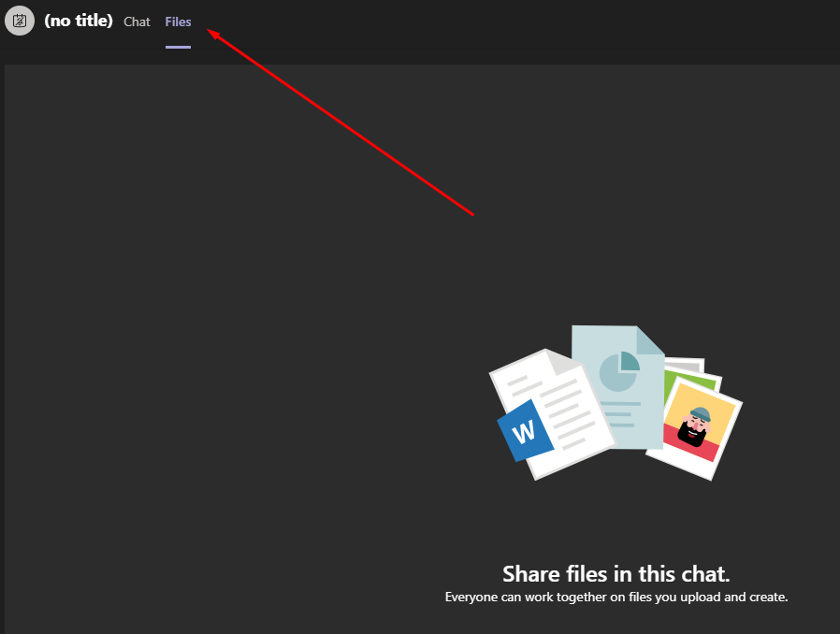Screen dimensions: 840x634
Task: Click the meeting calendar avatar icon
Action: click(20, 21)
